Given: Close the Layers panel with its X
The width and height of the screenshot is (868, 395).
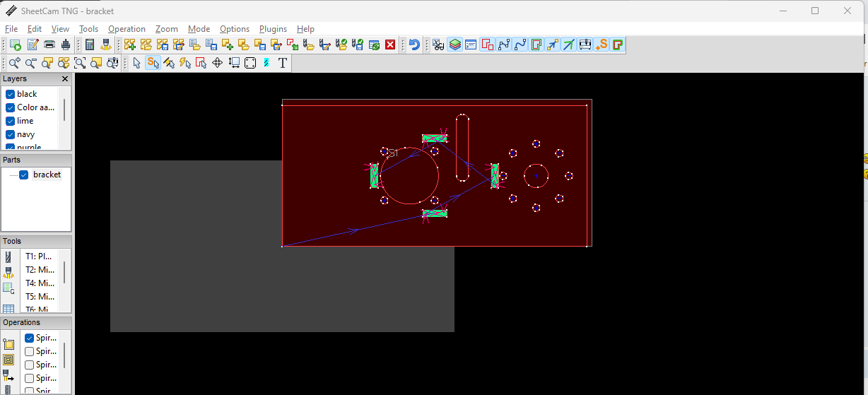Looking at the screenshot, I should click(65, 79).
